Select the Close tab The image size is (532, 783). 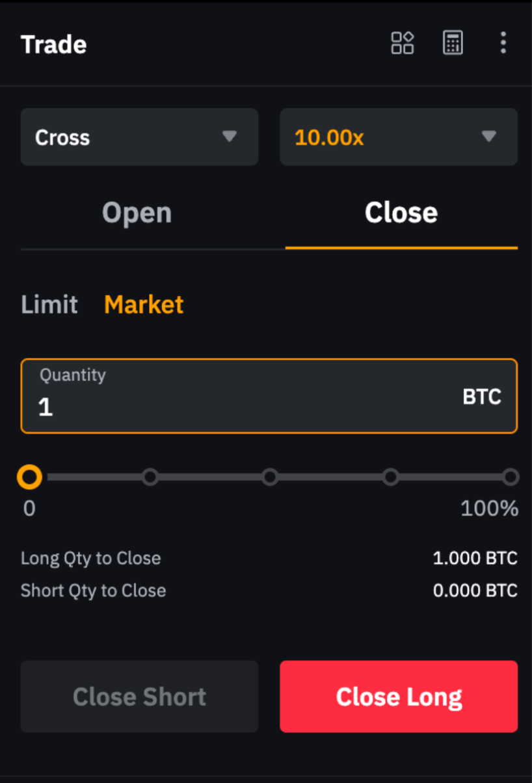point(401,213)
